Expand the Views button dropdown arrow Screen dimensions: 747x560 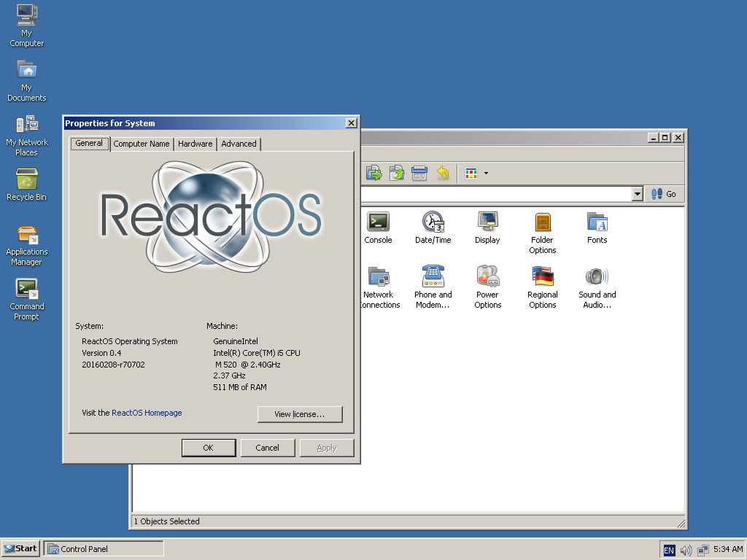coord(486,174)
